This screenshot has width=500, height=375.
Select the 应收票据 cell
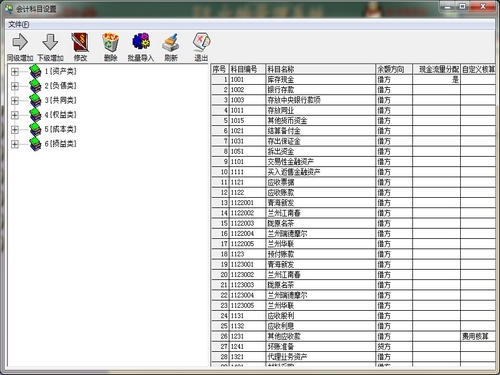(x=320, y=182)
